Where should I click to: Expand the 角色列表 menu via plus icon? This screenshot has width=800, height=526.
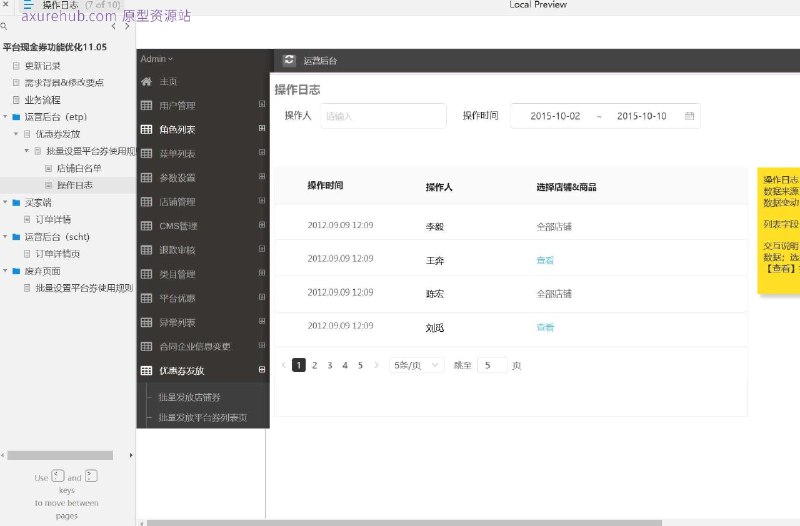(x=262, y=128)
